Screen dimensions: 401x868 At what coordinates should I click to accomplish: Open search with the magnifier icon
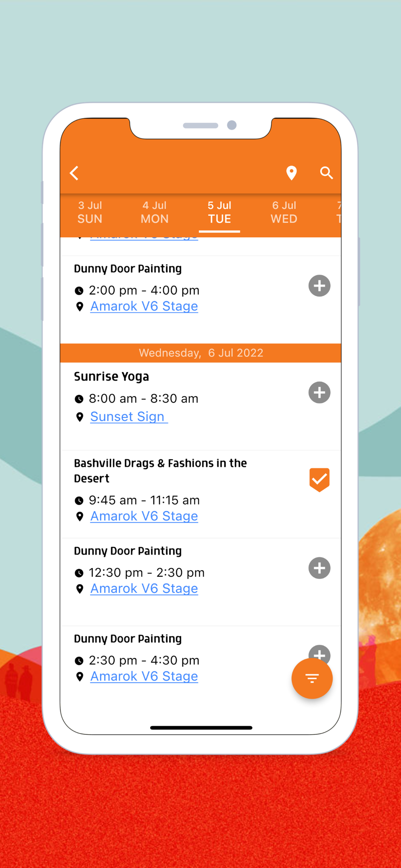(326, 173)
